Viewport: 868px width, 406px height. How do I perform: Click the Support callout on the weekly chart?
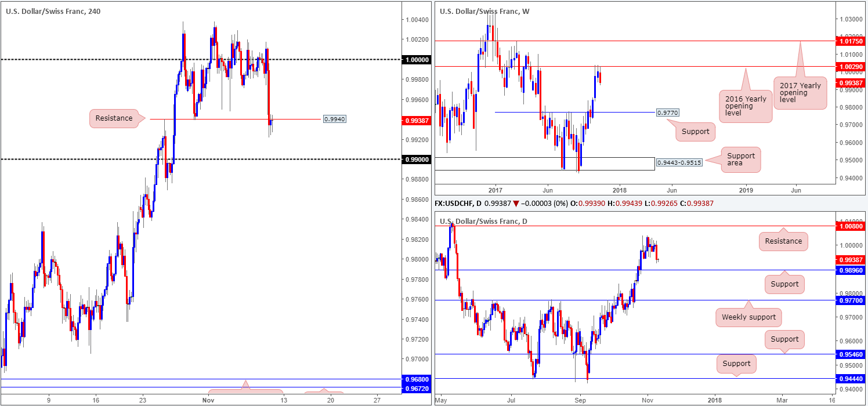point(695,132)
